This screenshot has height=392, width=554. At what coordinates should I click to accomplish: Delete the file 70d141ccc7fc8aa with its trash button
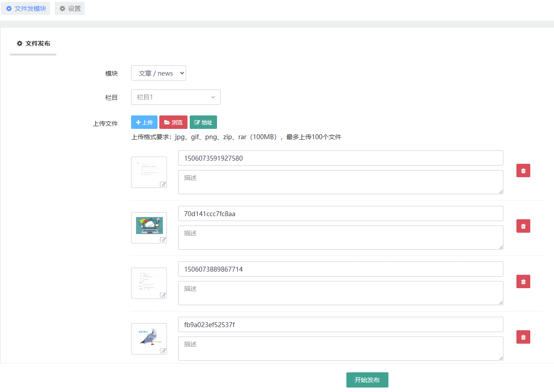coord(523,226)
